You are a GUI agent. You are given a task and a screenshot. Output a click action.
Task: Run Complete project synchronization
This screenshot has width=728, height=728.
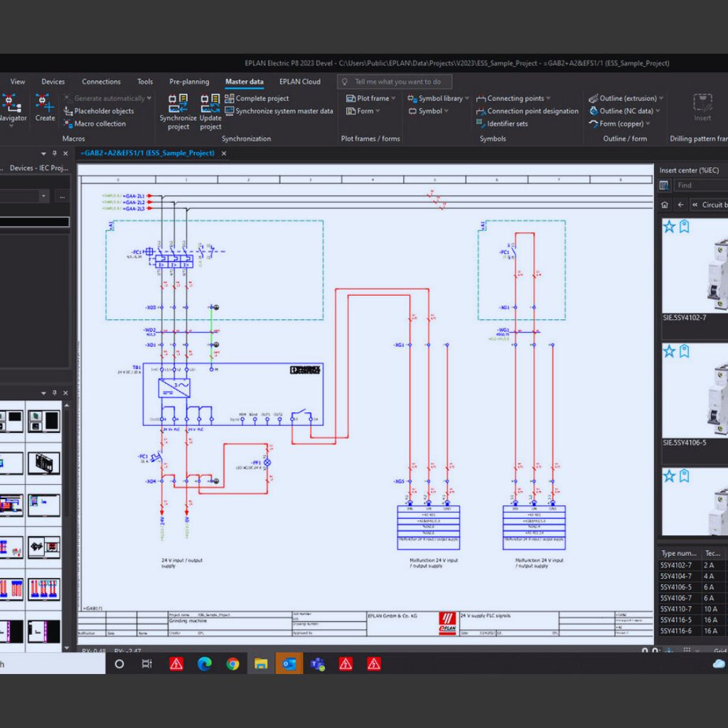point(257,98)
